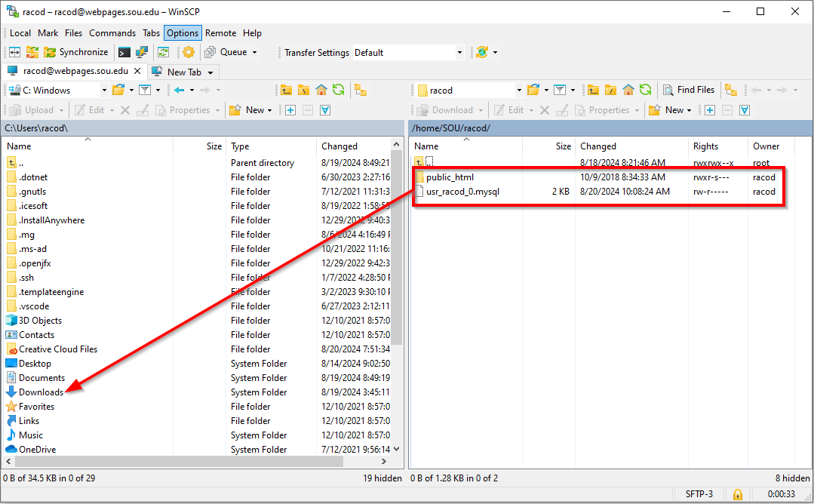
Task: Toggle local directory tree icon
Action: coord(361,91)
